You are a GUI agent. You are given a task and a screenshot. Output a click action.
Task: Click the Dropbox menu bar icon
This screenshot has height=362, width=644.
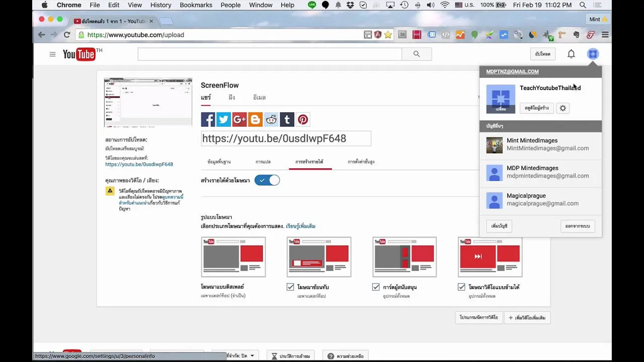tap(350, 5)
